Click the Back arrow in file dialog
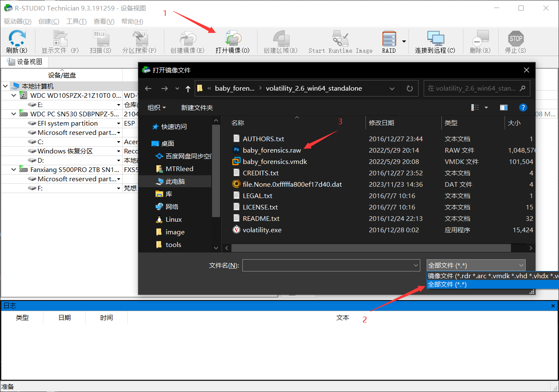Screen dimensions: 559x392 148,89
